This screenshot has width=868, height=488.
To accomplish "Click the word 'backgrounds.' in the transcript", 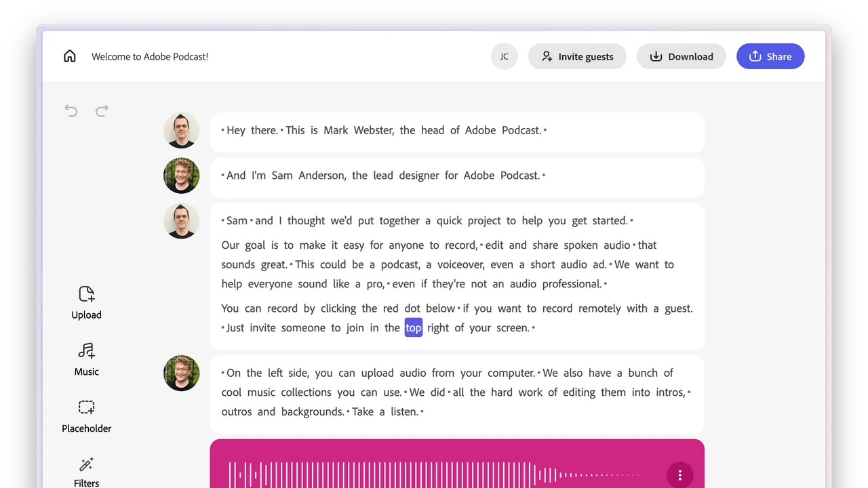I will [313, 411].
